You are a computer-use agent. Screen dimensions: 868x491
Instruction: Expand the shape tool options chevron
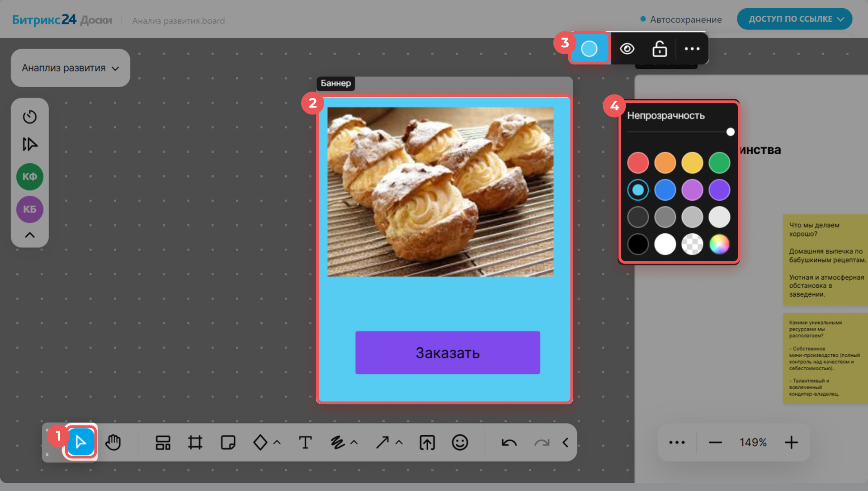277,442
